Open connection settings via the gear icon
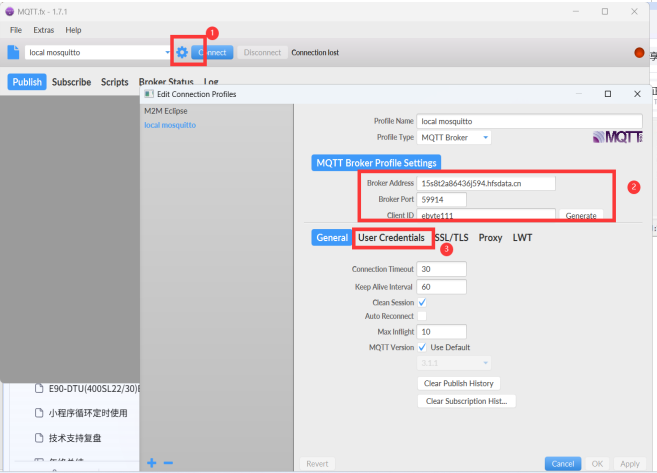 tap(182, 52)
